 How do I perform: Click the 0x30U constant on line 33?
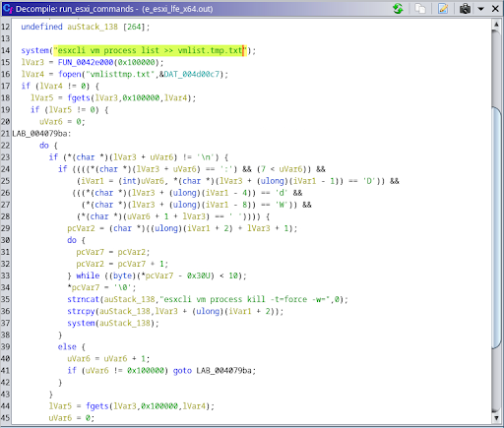point(199,275)
